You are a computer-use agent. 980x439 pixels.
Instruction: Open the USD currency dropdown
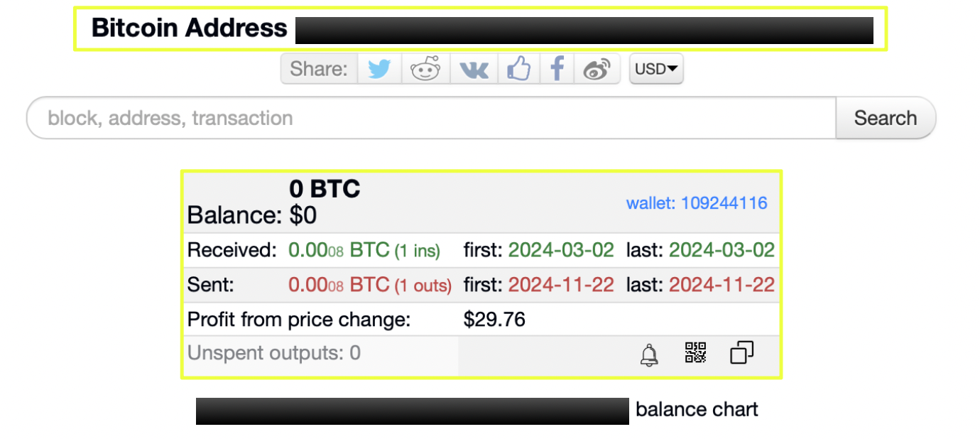[656, 69]
